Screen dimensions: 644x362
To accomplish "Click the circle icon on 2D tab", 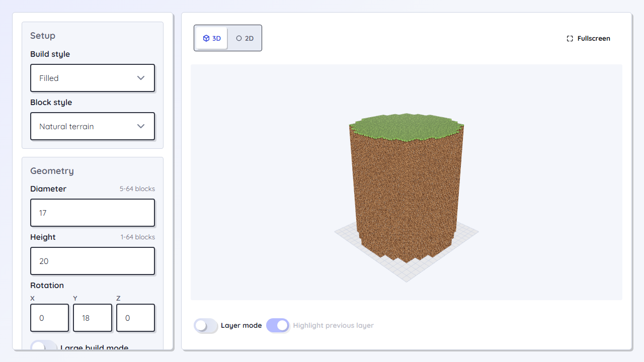I will (x=239, y=38).
